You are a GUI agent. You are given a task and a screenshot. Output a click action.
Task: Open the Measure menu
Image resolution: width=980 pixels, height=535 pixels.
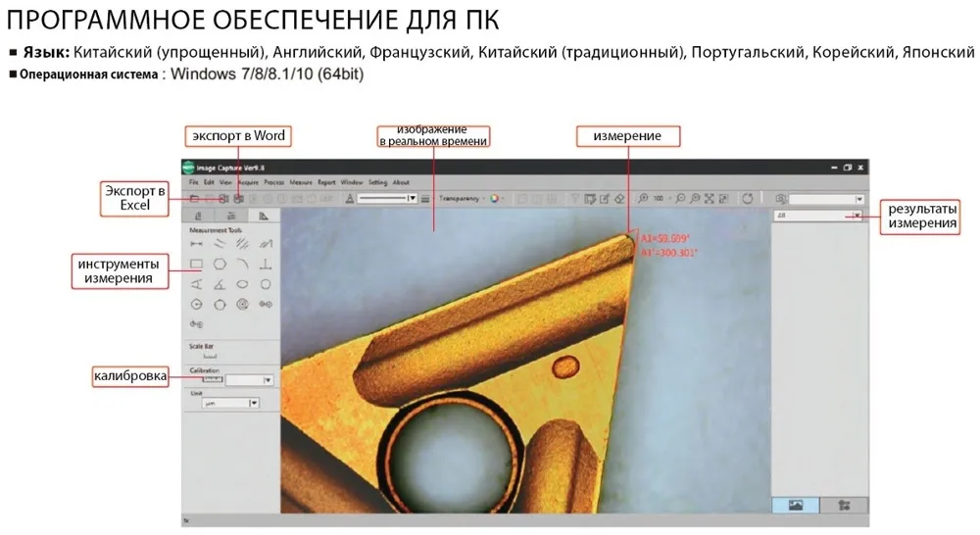pos(301,182)
